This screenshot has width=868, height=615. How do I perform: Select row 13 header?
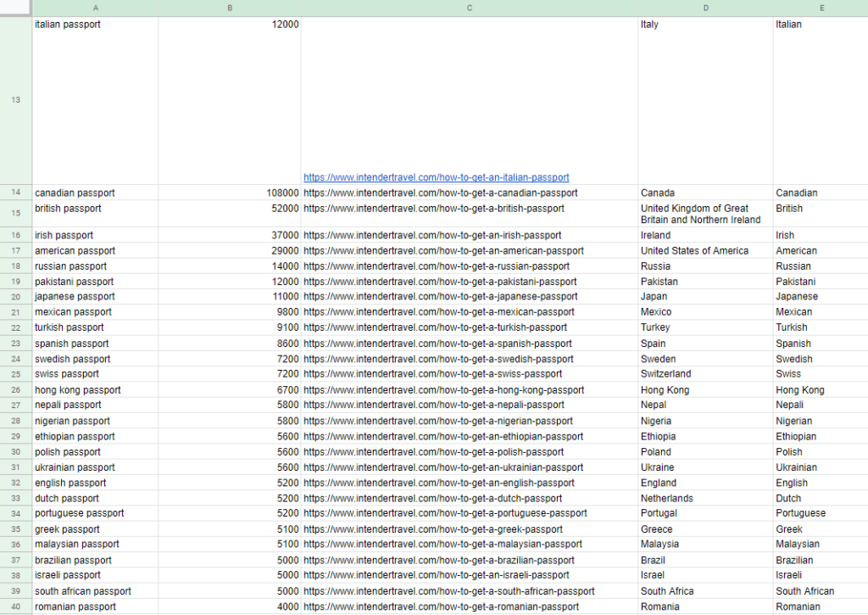[x=15, y=100]
